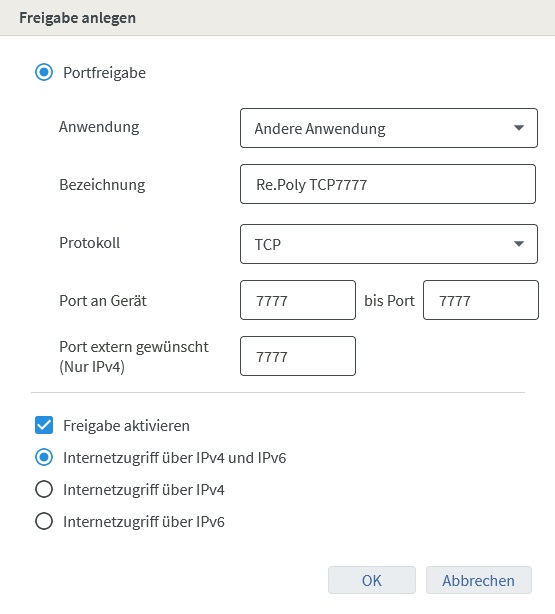Screen dimensions: 555x614
Task: Uncheck the 'Freigabe aktivieren' checkbox
Action: click(x=44, y=425)
